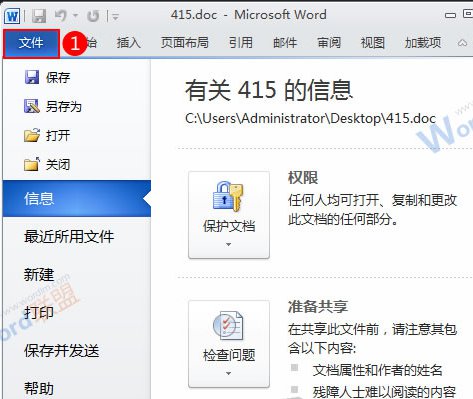Click the Redo icon in quick access toolbar
473x399 pixels.
93,16
